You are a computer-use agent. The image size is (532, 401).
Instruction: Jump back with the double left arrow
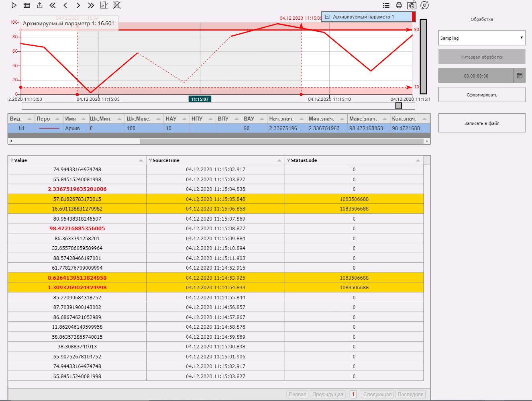tap(53, 5)
